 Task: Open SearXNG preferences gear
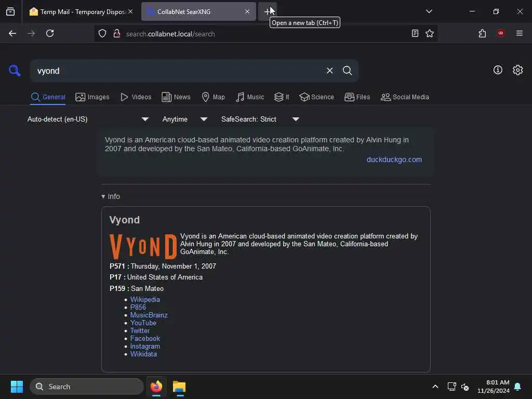tap(517, 70)
